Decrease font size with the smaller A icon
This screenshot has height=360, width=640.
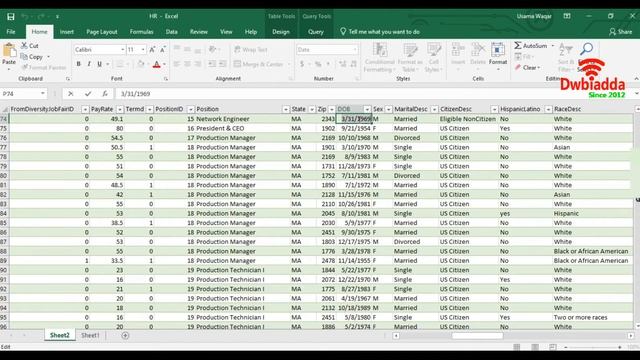[x=162, y=49]
